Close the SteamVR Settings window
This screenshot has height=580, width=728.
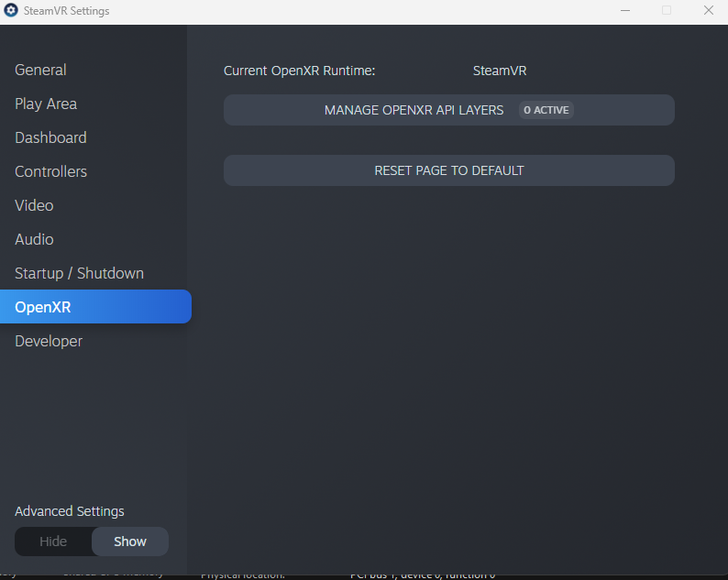pos(709,10)
